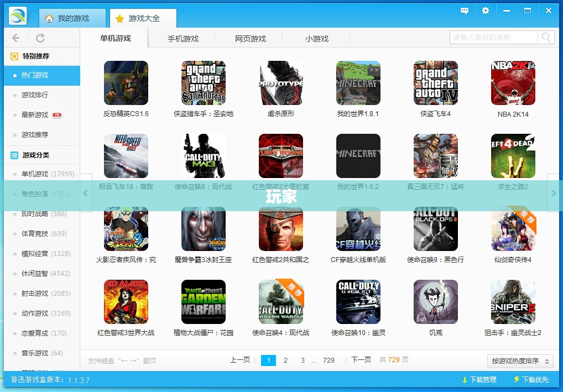Select the 真三国无双7 game icon

point(436,156)
